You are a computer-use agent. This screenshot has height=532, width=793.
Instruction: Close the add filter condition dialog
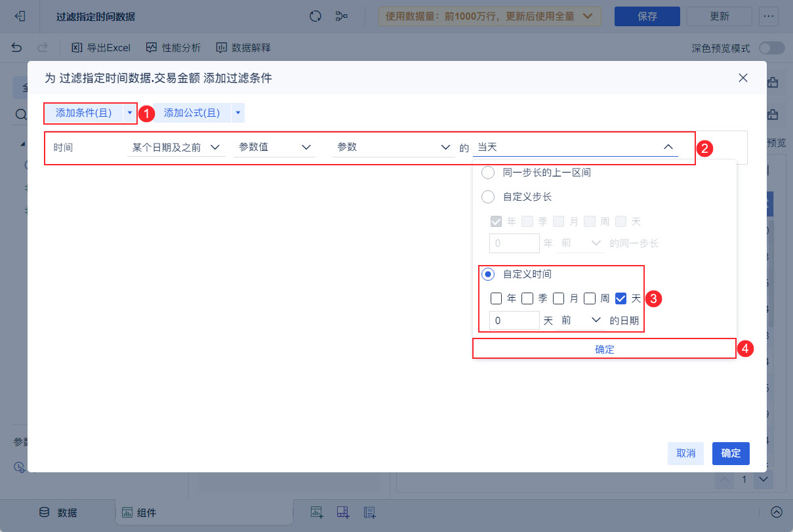(743, 77)
